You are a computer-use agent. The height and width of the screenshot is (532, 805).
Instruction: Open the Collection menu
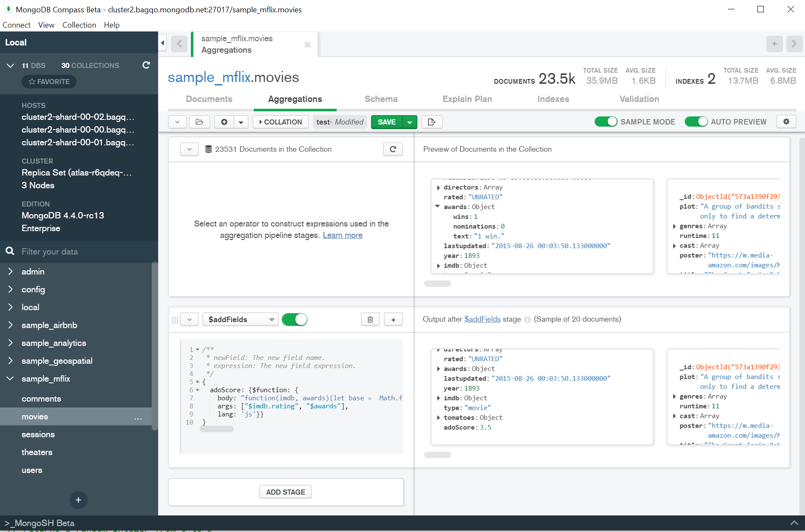(x=79, y=25)
